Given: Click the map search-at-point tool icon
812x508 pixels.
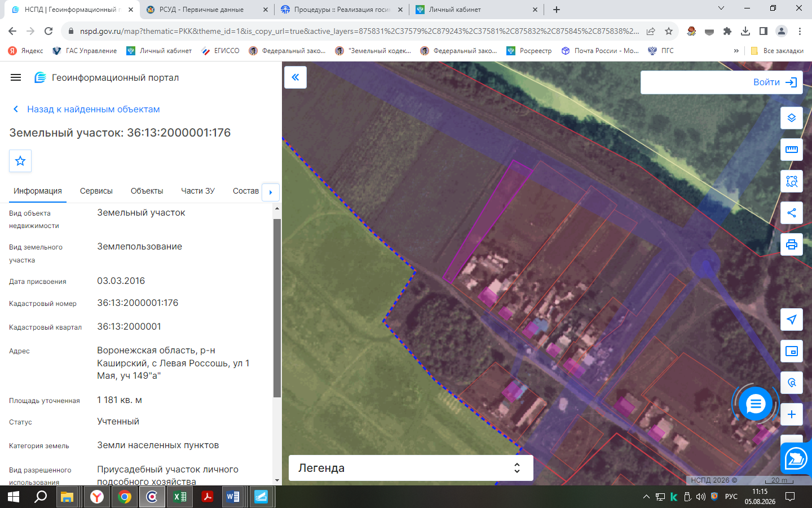Looking at the screenshot, I should click(792, 383).
